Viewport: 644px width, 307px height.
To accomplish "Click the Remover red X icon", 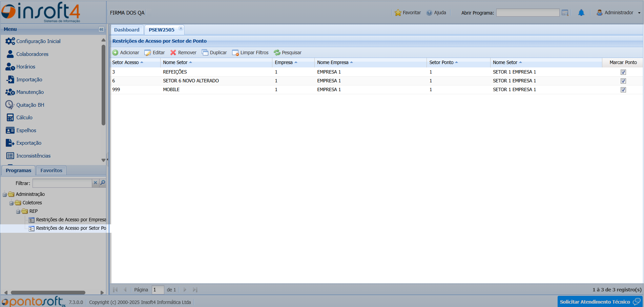I will point(173,53).
